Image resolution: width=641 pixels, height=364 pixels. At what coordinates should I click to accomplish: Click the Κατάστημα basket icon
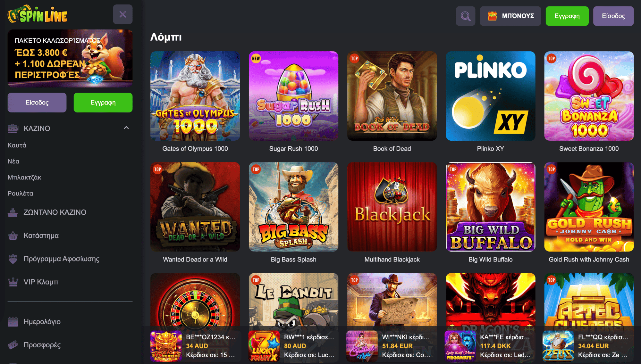tap(13, 236)
